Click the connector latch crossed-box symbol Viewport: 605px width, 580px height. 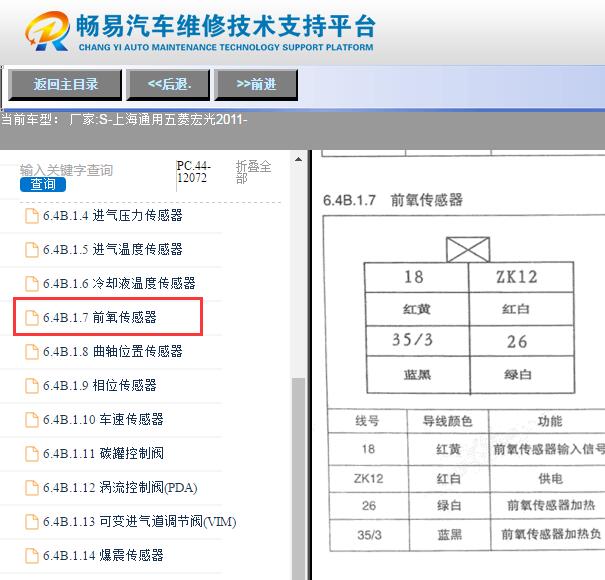click(x=468, y=250)
